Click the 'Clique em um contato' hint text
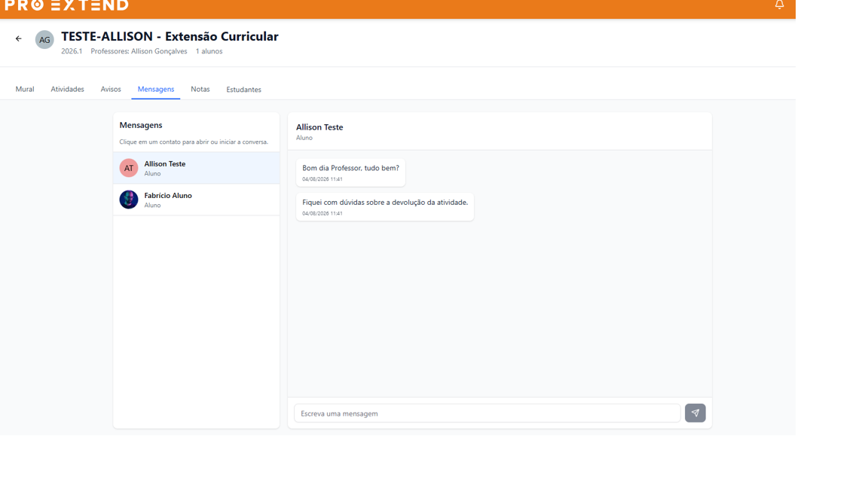Image resolution: width=868 pixels, height=488 pixels. point(194,142)
